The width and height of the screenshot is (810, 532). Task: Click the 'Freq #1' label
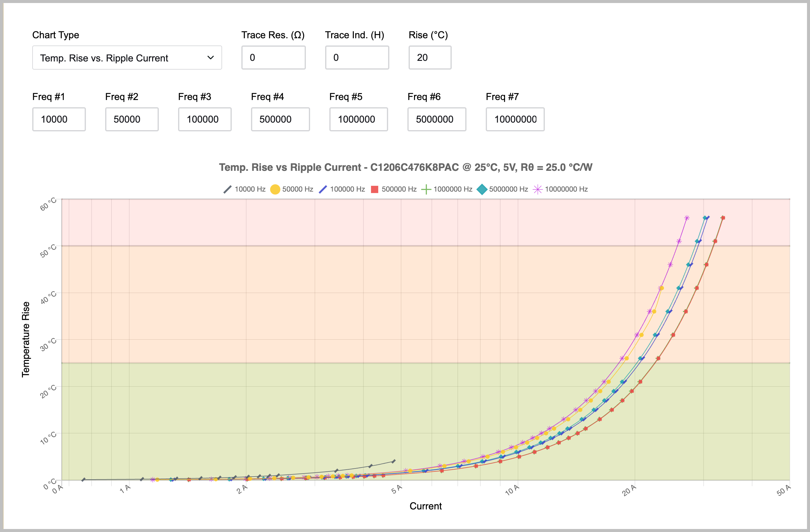tap(49, 97)
